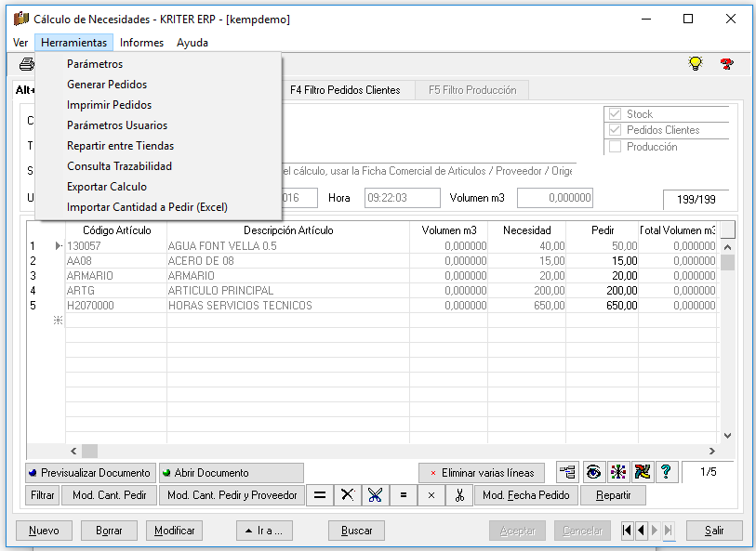This screenshot has width=756, height=551.
Task: Click the Buscar button
Action: click(356, 531)
